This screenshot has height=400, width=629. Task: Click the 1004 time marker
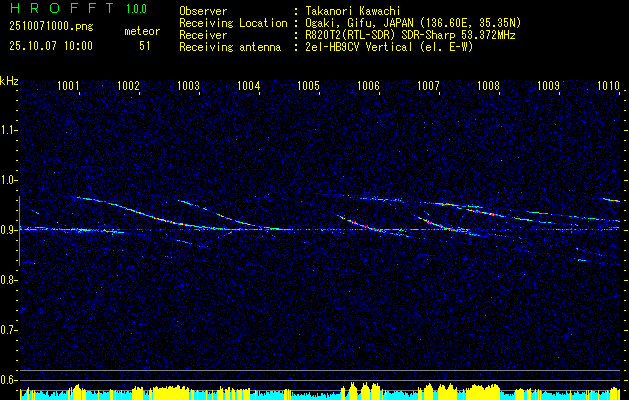click(x=249, y=85)
